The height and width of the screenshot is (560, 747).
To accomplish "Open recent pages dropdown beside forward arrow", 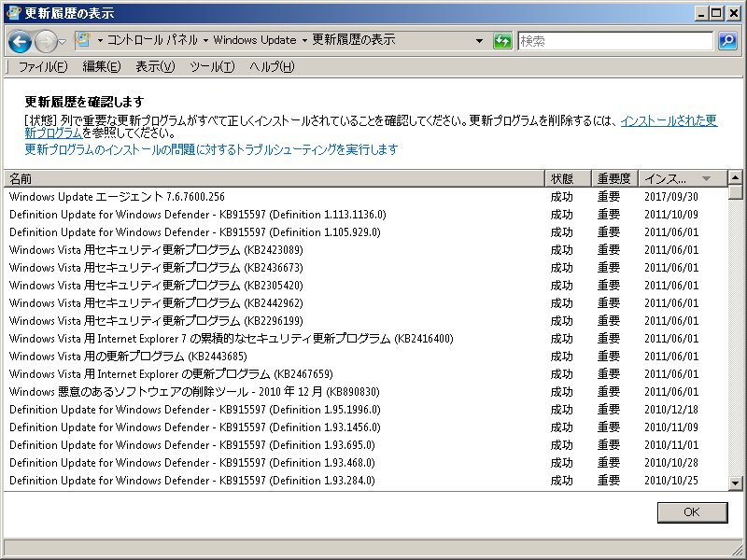I will 63,42.
